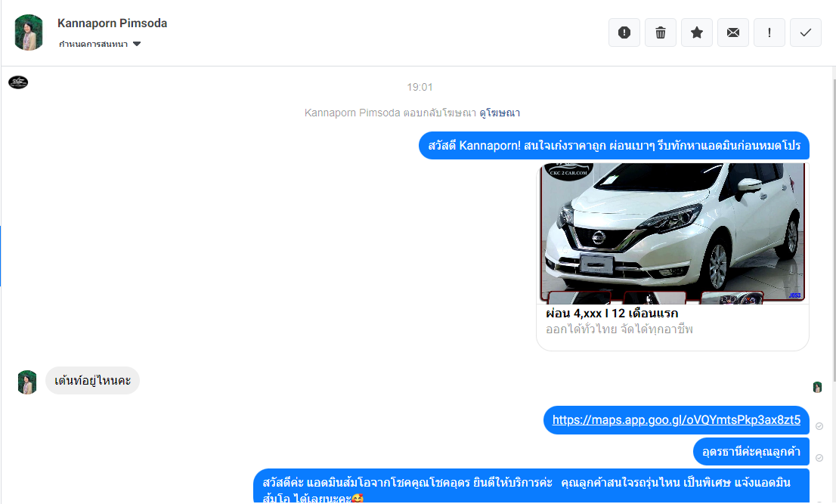
Task: Select the อุดรธานีค่ะคุณลูกค้า message bubble
Action: point(751,451)
